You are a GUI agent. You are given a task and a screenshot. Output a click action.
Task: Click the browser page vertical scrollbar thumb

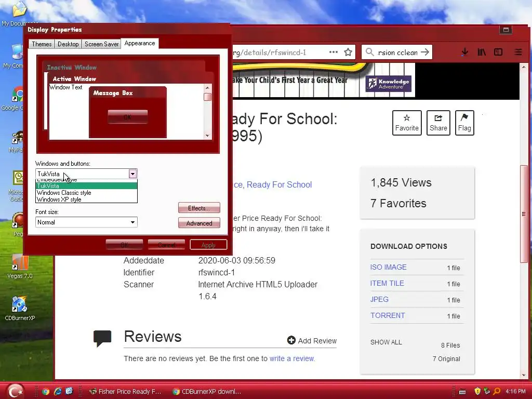[x=524, y=214]
